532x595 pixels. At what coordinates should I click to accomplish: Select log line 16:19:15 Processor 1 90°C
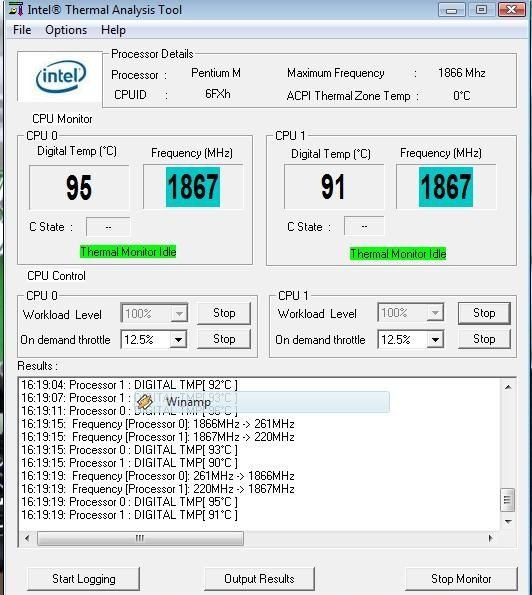tap(129, 463)
